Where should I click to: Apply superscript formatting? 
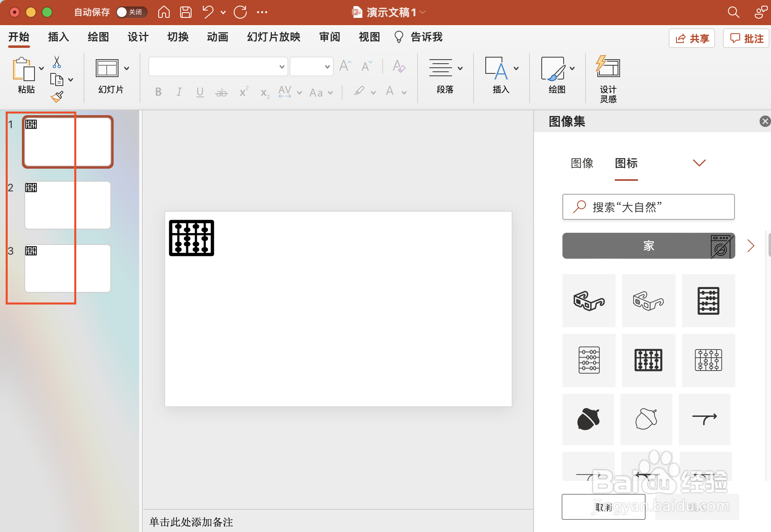point(243,92)
